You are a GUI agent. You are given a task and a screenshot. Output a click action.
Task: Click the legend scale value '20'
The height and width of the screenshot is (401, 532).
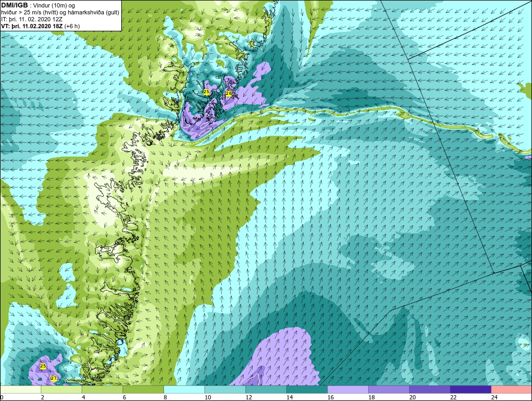coord(413,398)
